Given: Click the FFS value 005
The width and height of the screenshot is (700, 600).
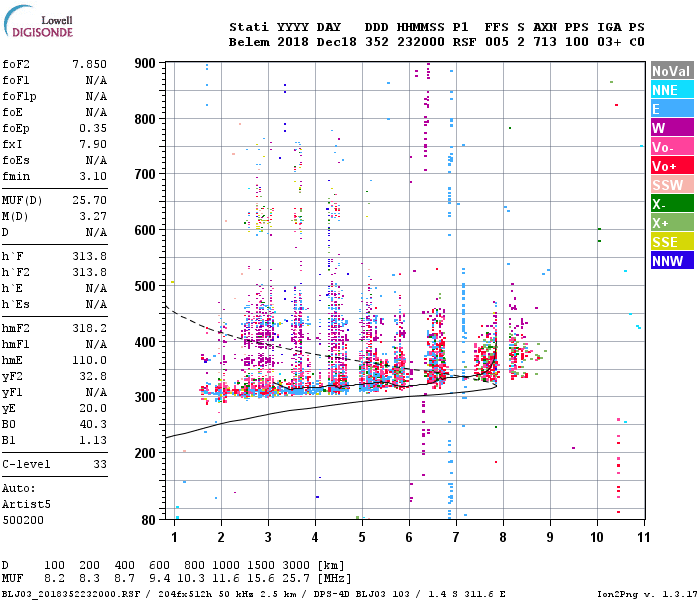Looking at the screenshot, I should [496, 42].
